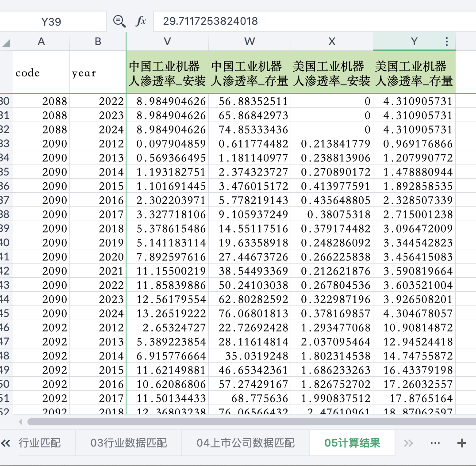
Task: Select cell with value 3.327718106
Action: coord(167,214)
